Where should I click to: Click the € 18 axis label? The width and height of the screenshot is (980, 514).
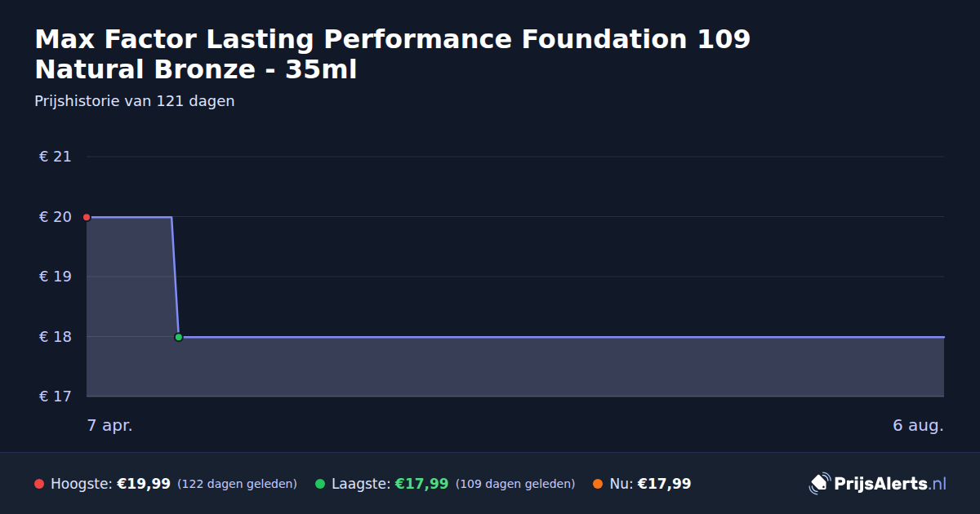pos(55,337)
